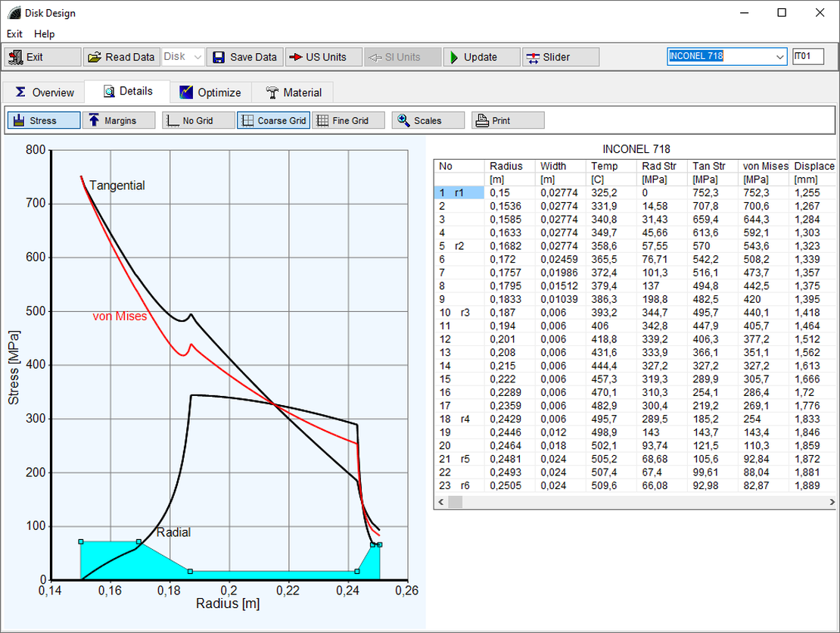Open the Material tab
The image size is (840, 633).
tap(293, 92)
